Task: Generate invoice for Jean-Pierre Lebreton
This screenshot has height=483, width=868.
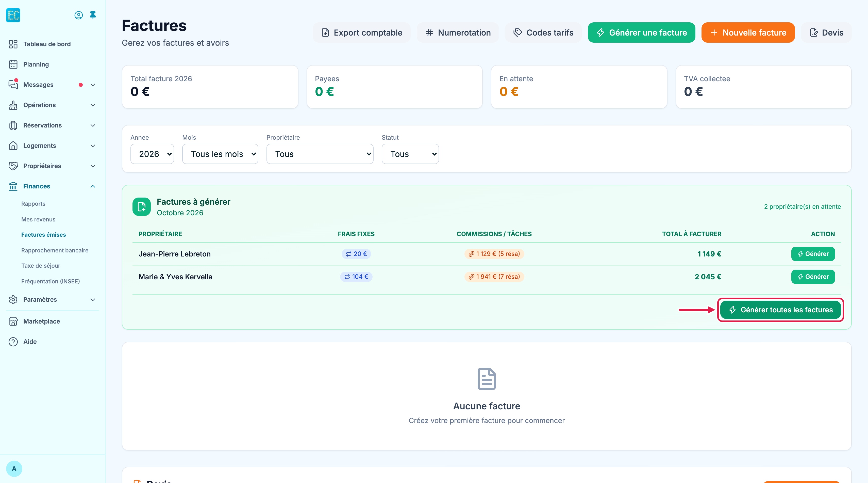Action: [x=813, y=254]
